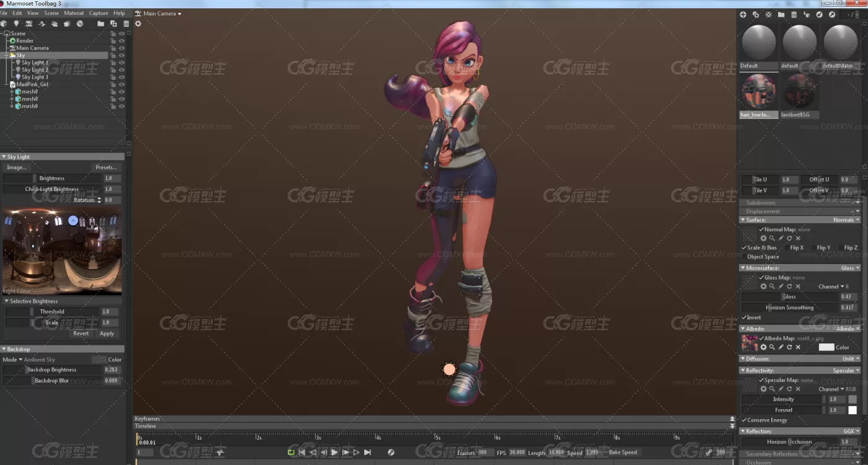
Task: Click Revert under Selective Brightness
Action: coord(81,334)
